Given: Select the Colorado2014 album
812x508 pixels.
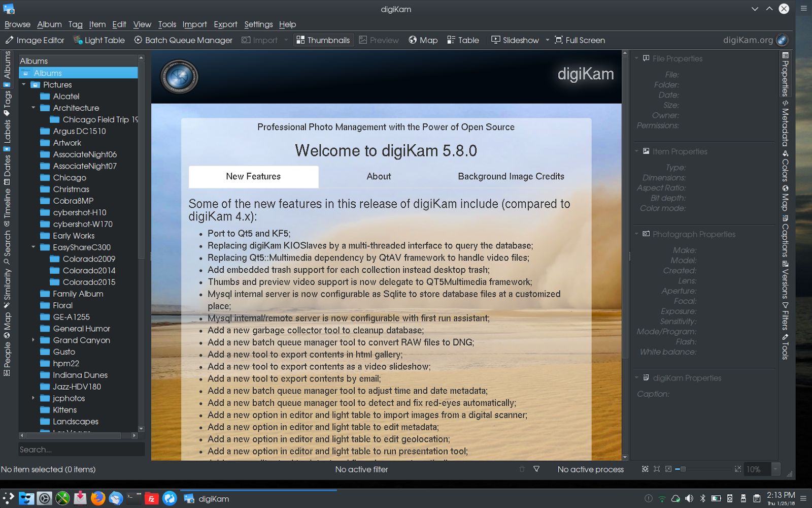Looking at the screenshot, I should [89, 270].
